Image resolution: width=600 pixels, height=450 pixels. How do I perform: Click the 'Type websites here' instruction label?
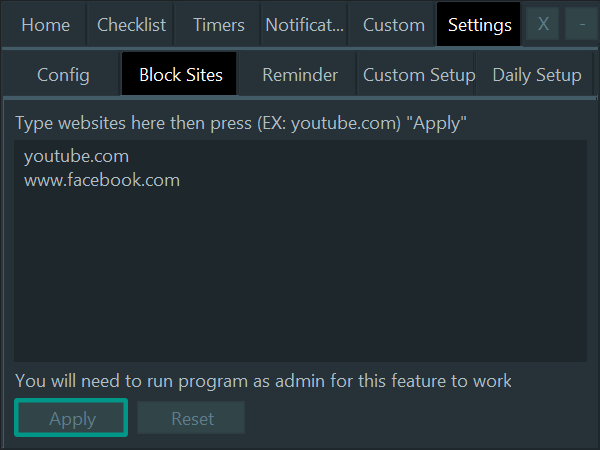click(241, 123)
